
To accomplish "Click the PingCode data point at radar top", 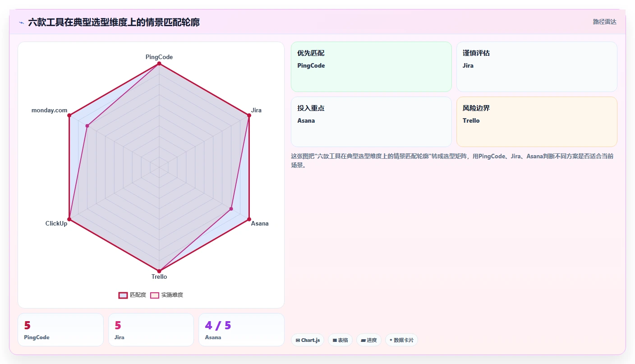I will (159, 64).
